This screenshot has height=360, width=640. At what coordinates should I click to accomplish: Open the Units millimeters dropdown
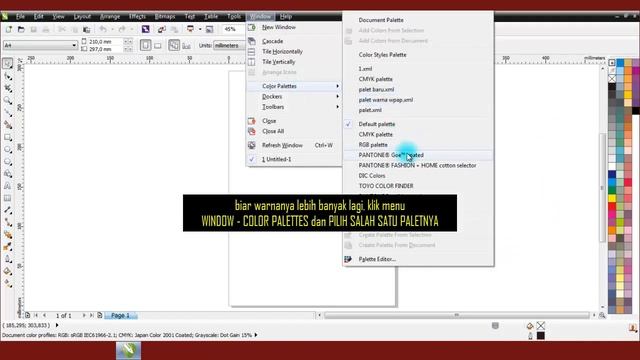[x=229, y=45]
